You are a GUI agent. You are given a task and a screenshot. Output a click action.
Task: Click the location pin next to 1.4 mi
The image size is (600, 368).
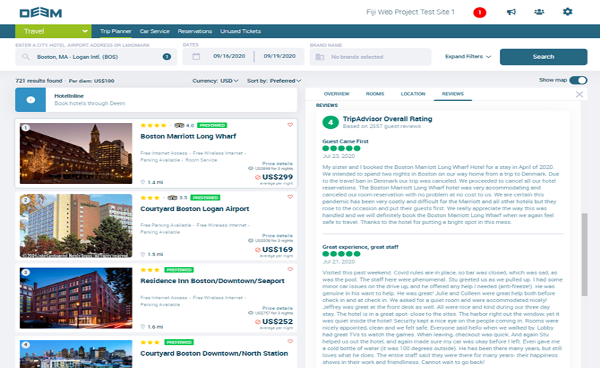(143, 182)
